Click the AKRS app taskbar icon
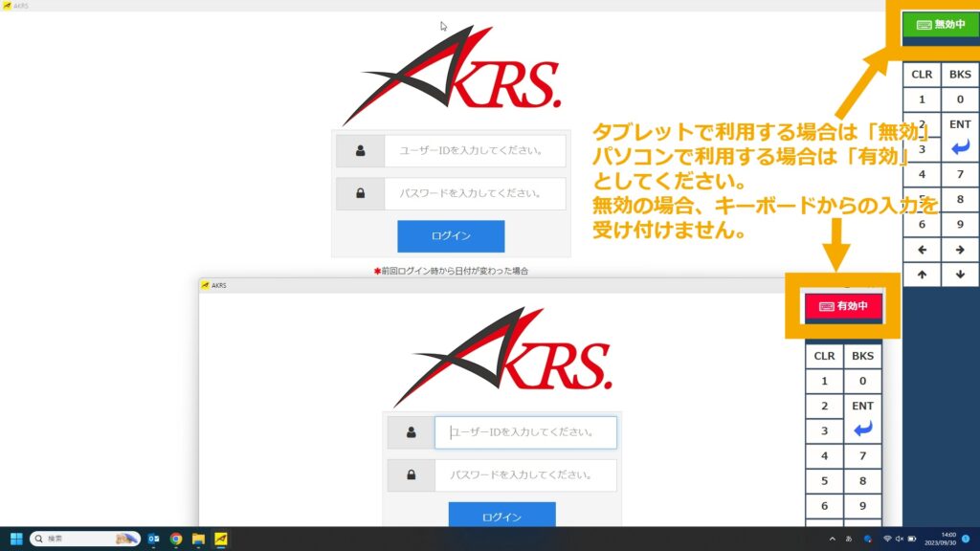 tap(220, 540)
